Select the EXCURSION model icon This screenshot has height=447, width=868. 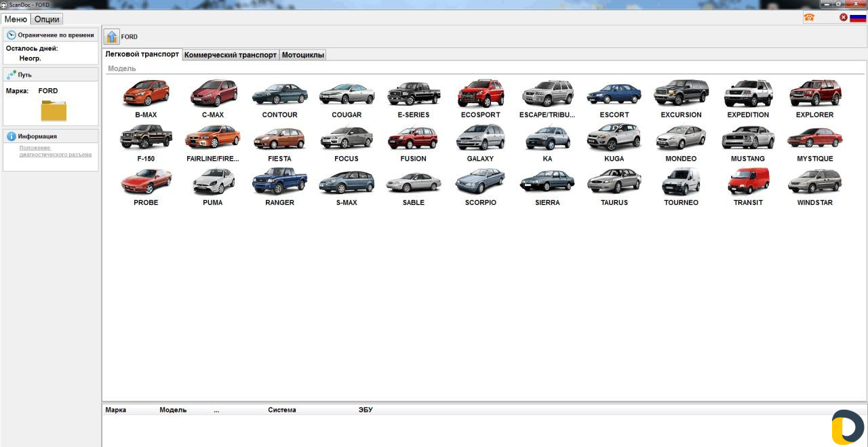682,94
